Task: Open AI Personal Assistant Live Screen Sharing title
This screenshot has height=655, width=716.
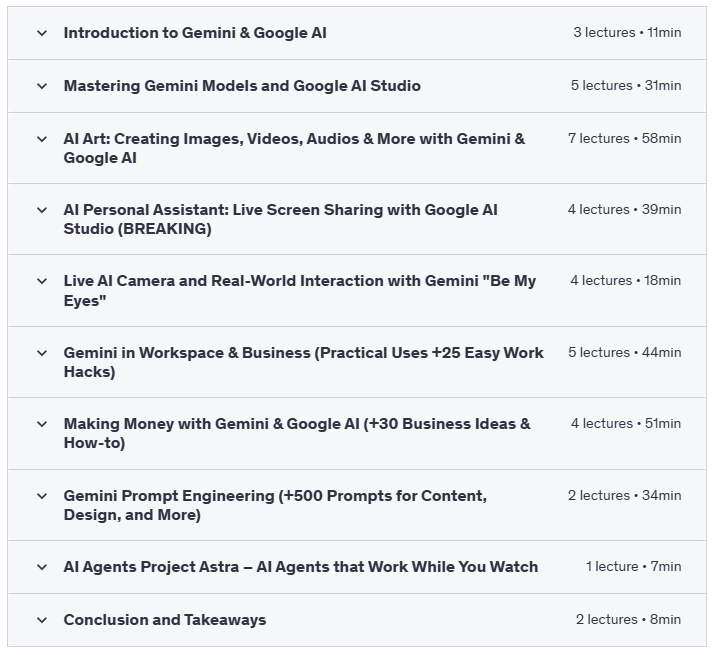Action: tap(280, 219)
